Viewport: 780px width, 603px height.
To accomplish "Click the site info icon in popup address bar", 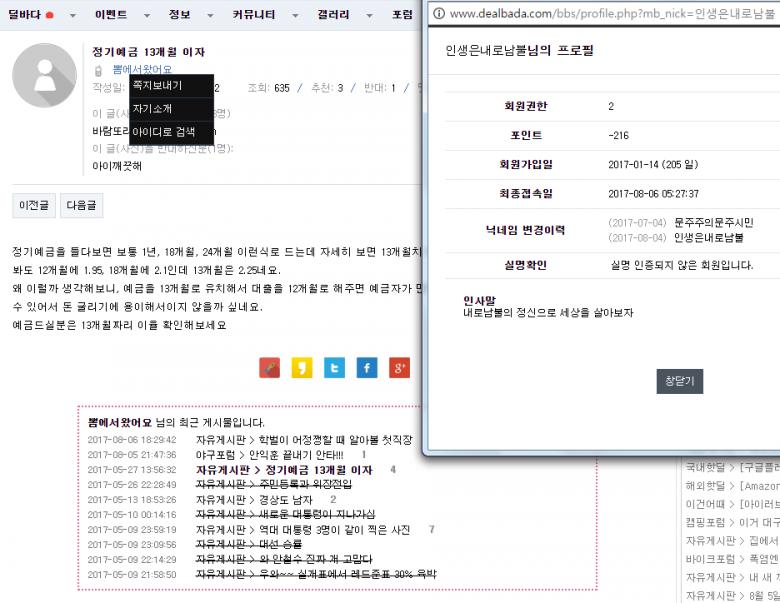I will (x=436, y=14).
